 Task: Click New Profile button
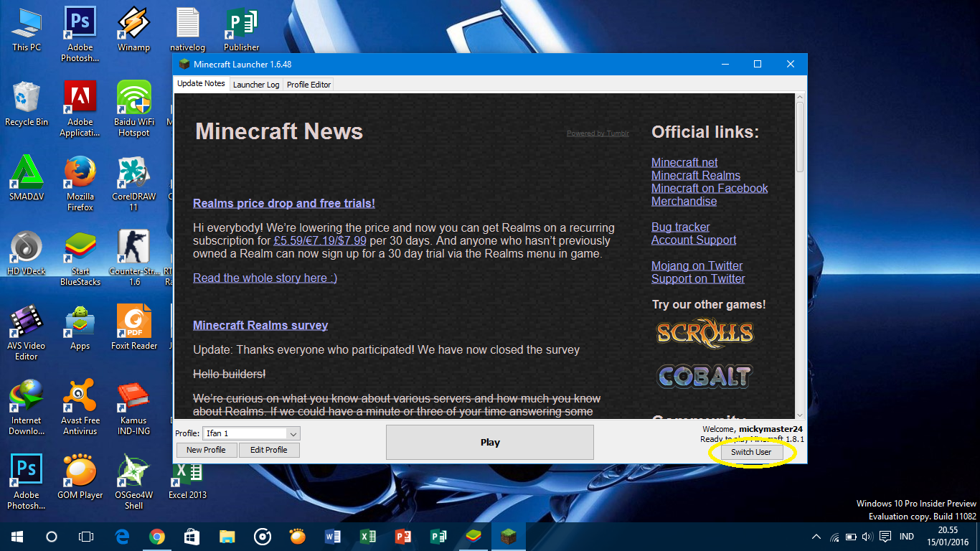click(x=206, y=450)
